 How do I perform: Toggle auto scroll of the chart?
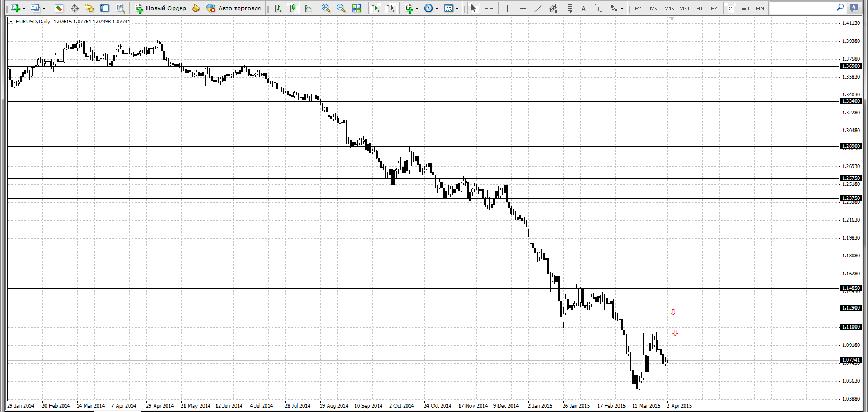click(375, 8)
